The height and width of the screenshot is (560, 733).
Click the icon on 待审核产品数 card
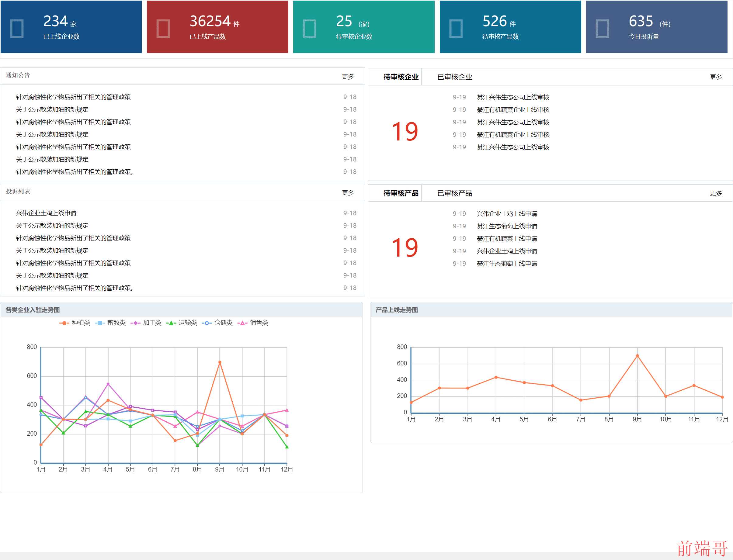tap(456, 29)
